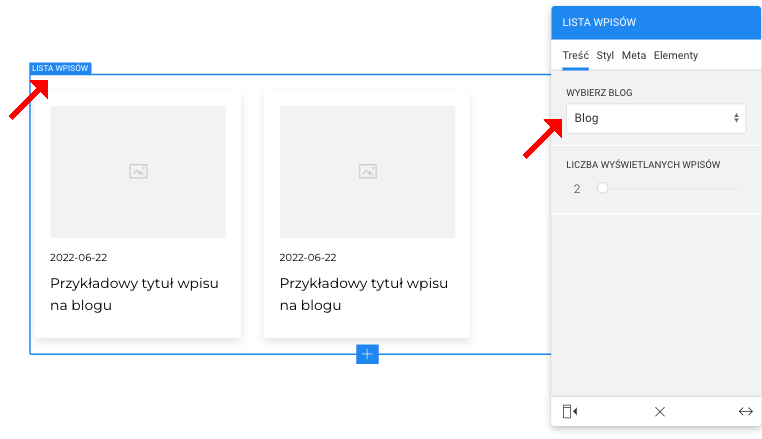Click the Liczba wyświetlanych wpisów label
Image resolution: width=762 pixels, height=439 pixels.
(643, 164)
